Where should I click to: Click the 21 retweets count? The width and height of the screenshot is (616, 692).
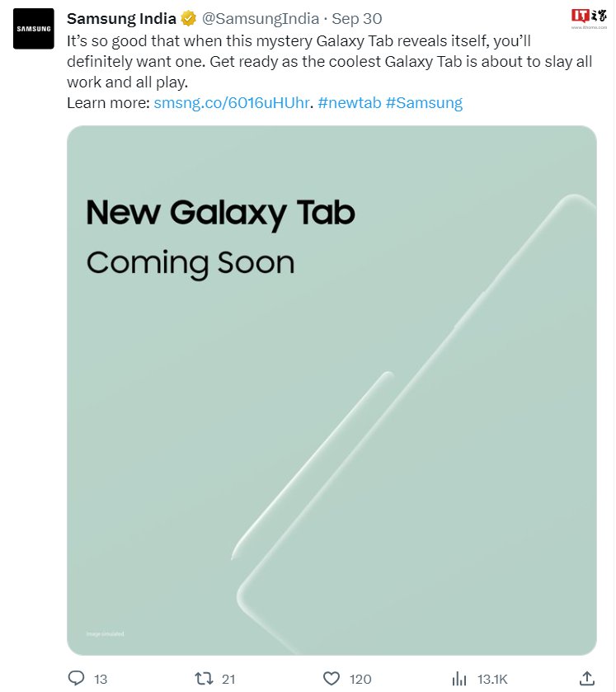coord(228,679)
